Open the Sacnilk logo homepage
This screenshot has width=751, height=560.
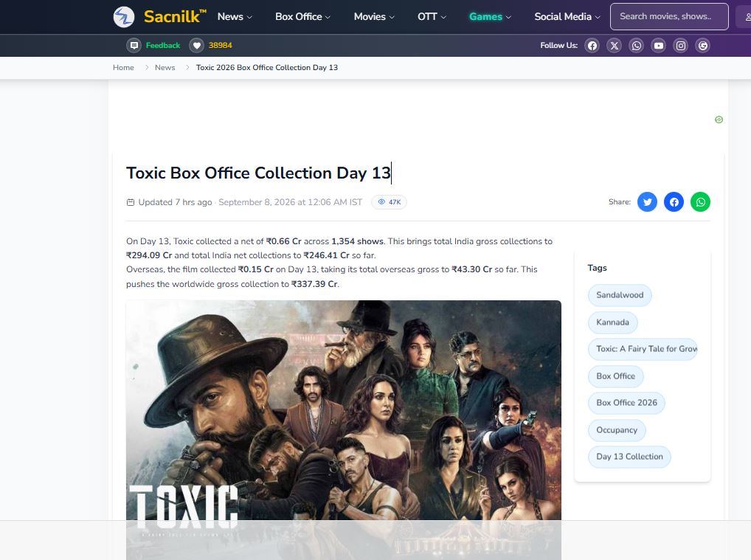pyautogui.click(x=159, y=17)
